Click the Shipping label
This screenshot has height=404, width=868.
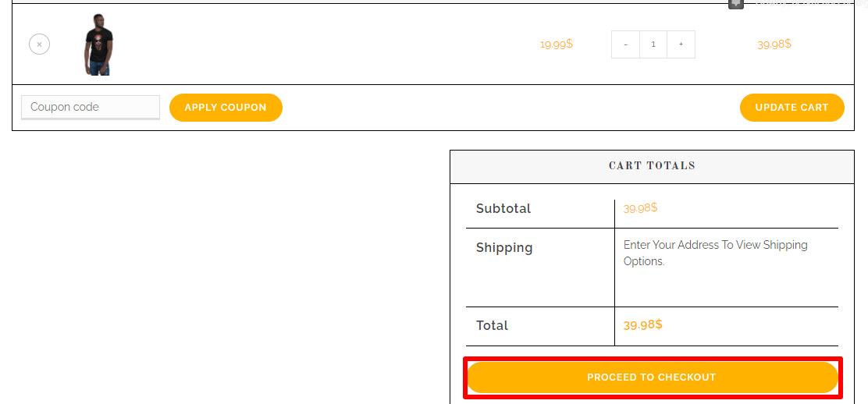pyautogui.click(x=503, y=247)
